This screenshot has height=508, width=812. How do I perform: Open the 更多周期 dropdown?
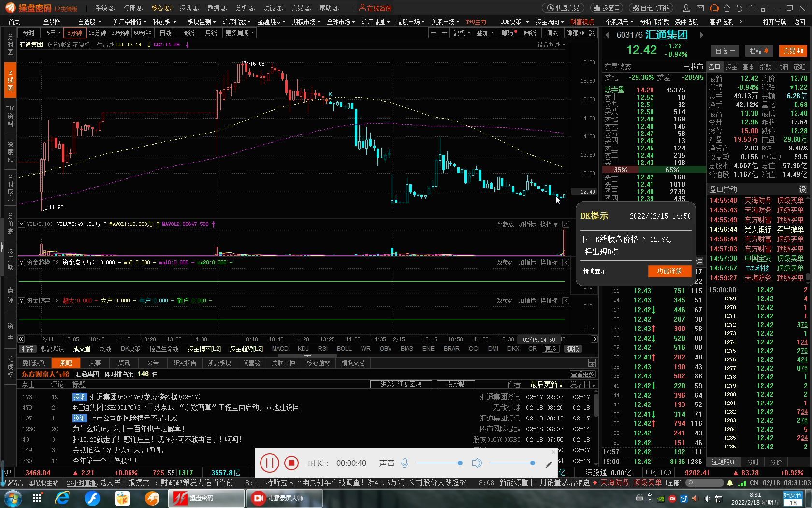(240, 33)
